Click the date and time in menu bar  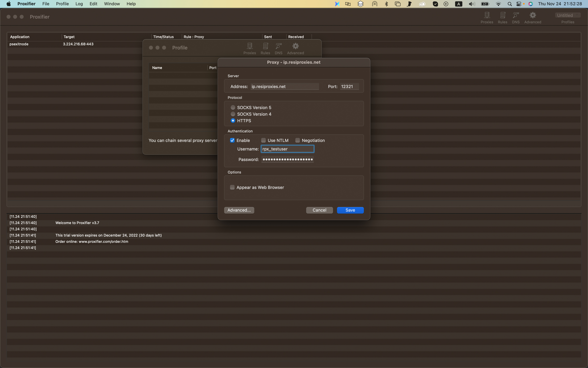[560, 4]
